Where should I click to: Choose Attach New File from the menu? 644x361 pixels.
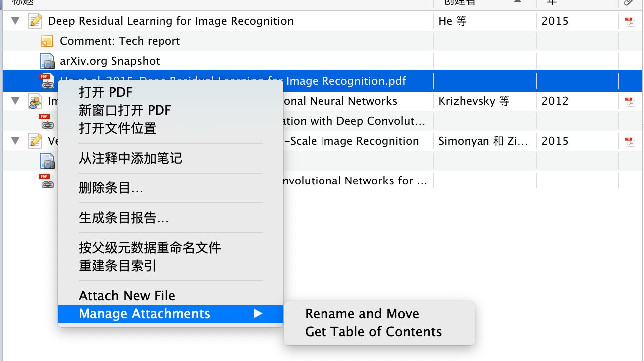click(127, 296)
